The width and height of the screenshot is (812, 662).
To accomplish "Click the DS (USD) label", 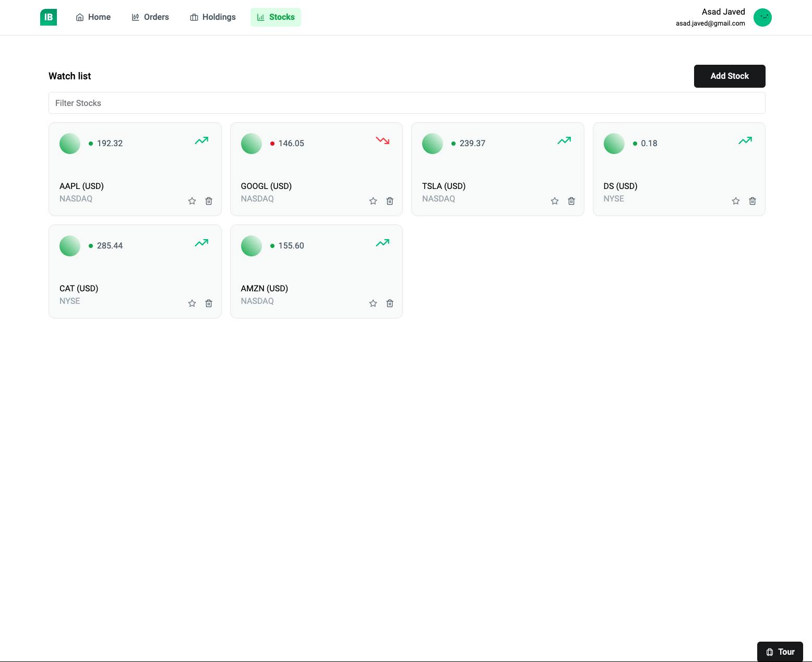I will click(x=620, y=186).
